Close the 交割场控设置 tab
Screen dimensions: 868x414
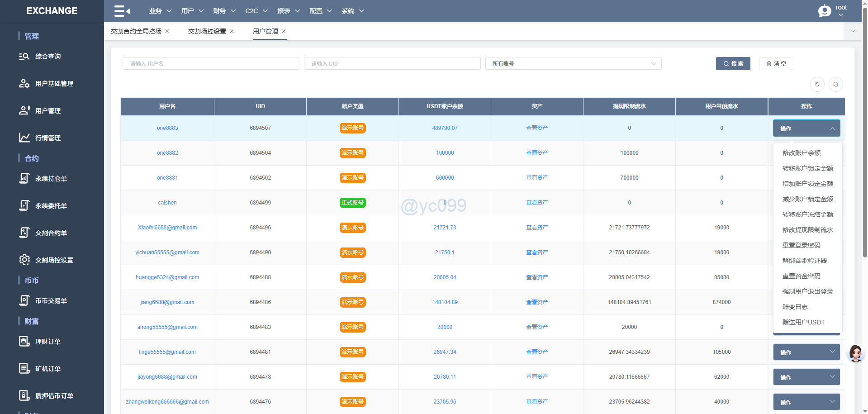pos(232,31)
